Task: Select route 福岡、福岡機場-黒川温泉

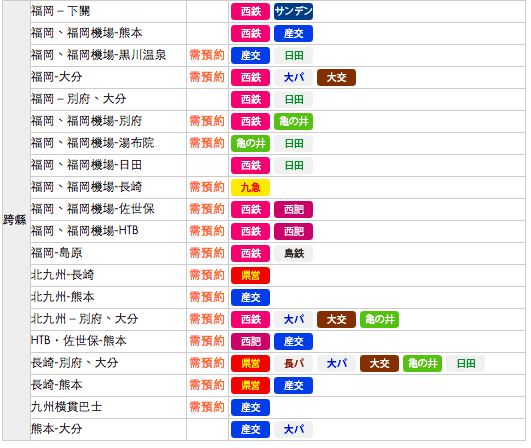Action: tap(99, 55)
